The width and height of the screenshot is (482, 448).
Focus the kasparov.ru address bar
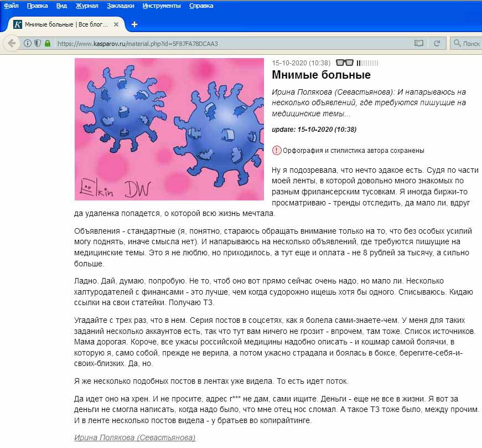234,44
